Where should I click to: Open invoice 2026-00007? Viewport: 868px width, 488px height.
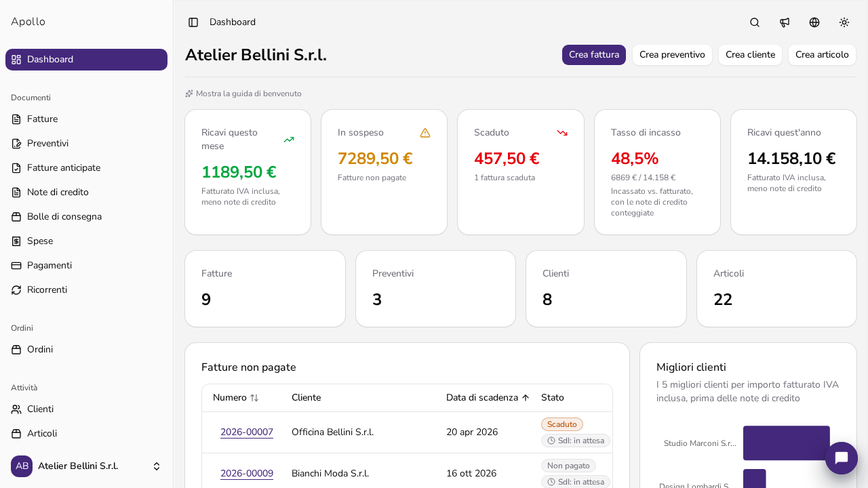(247, 432)
